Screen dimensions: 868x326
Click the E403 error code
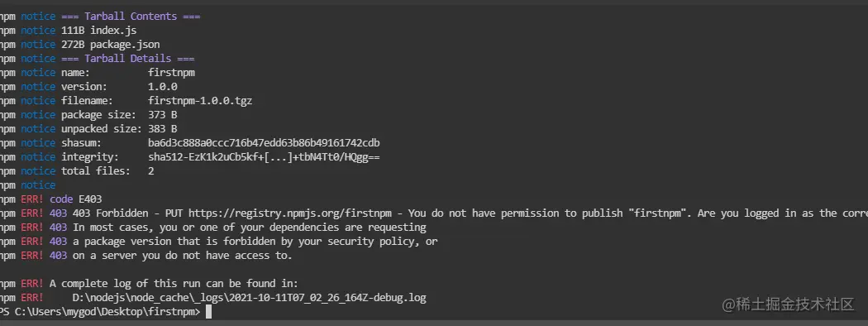pyautogui.click(x=90, y=199)
